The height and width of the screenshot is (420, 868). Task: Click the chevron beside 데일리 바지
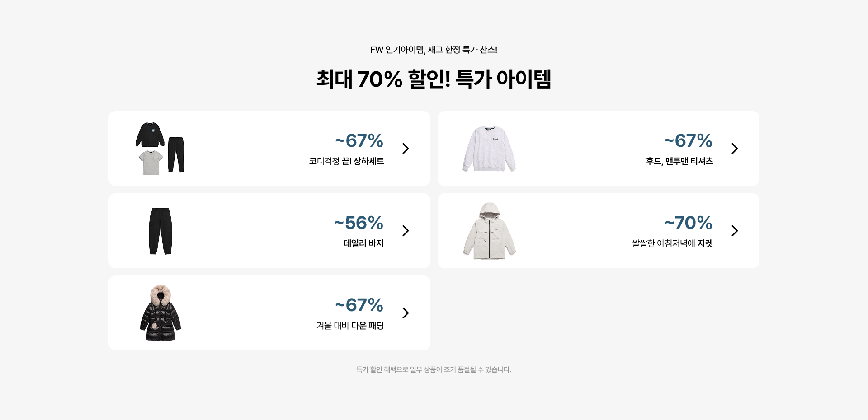[x=406, y=231]
